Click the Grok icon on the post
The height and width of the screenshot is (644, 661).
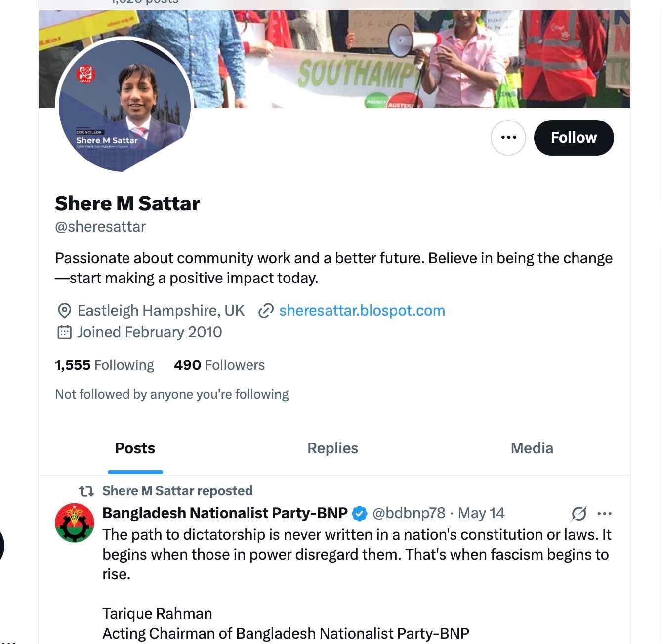pyautogui.click(x=578, y=514)
